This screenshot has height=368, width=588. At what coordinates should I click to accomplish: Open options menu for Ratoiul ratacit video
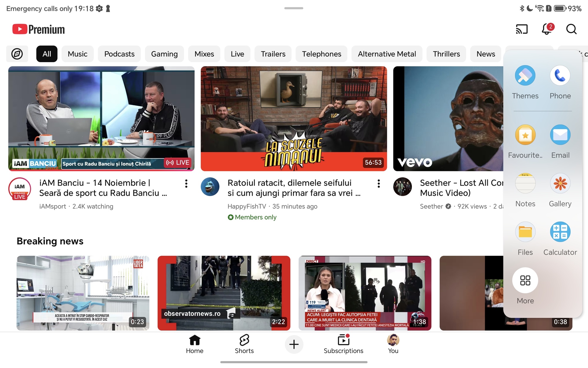379,184
